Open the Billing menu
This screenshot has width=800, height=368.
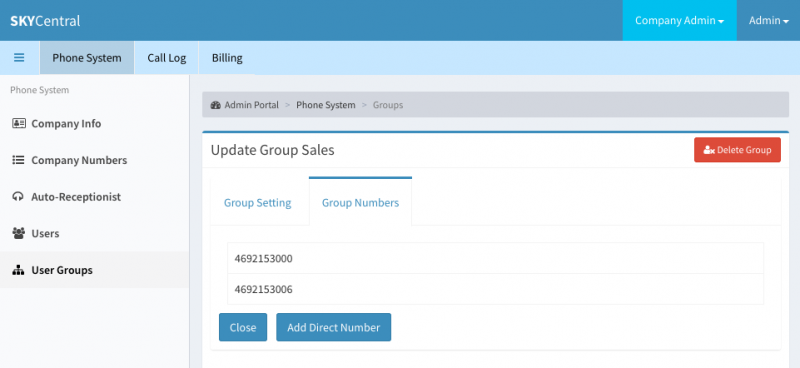coord(227,58)
